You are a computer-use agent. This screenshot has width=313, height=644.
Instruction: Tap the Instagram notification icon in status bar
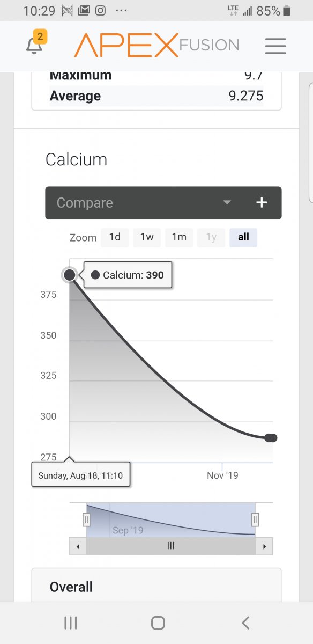coord(99,11)
